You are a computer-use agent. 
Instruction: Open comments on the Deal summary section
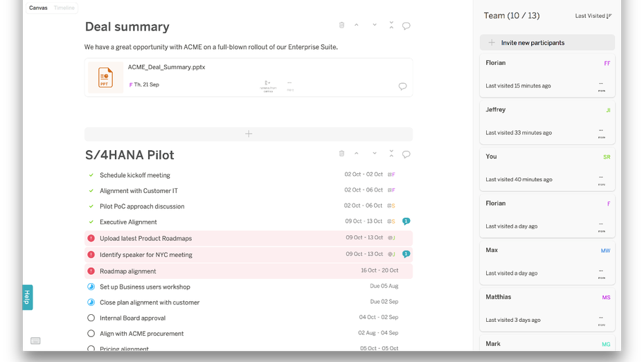coord(406,26)
